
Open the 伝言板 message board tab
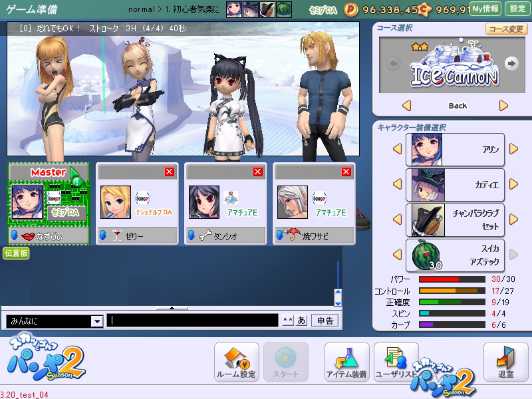[16, 253]
